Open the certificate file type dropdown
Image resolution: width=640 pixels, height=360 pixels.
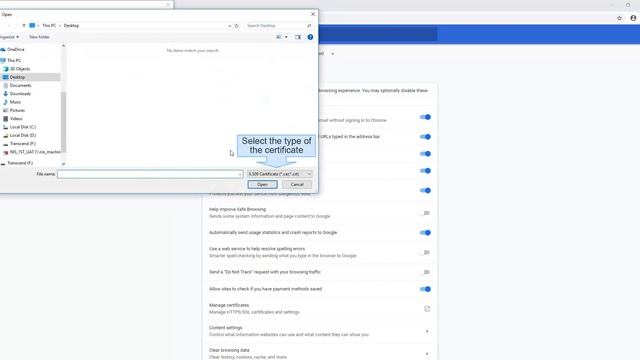click(280, 174)
